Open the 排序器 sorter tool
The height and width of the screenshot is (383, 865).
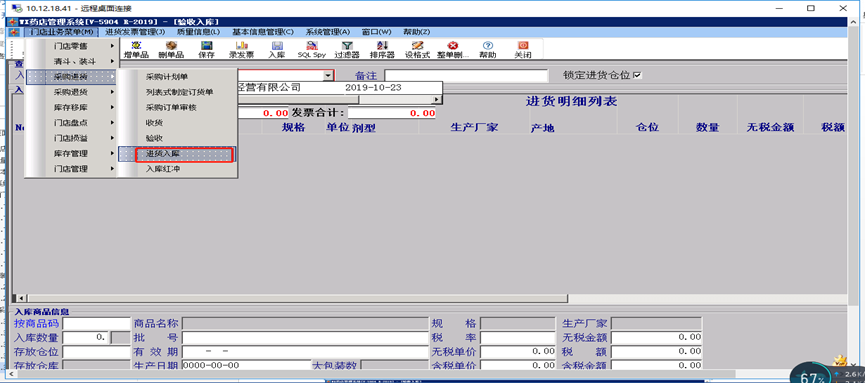point(382,50)
